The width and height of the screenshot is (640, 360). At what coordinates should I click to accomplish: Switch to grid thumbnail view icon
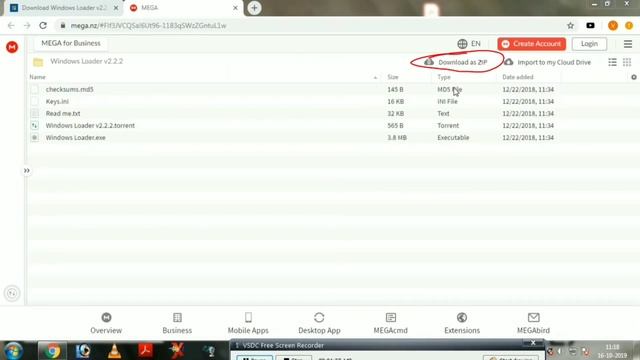point(627,62)
